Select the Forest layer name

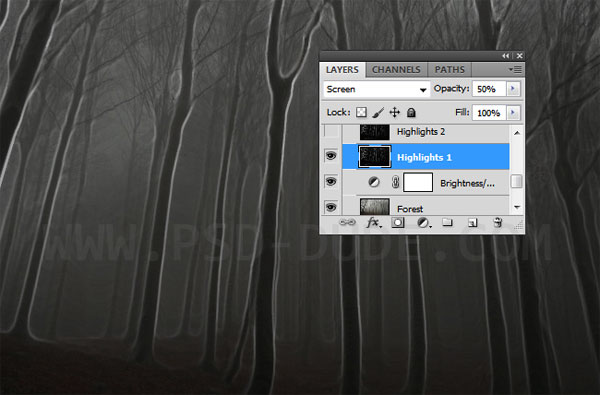(x=410, y=209)
